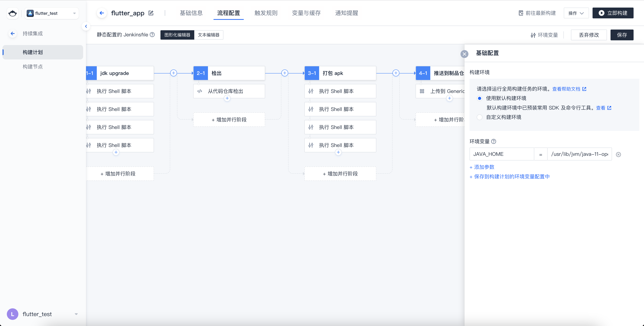
Task: Remove the JAVA_HOME variable row
Action: pos(618,155)
